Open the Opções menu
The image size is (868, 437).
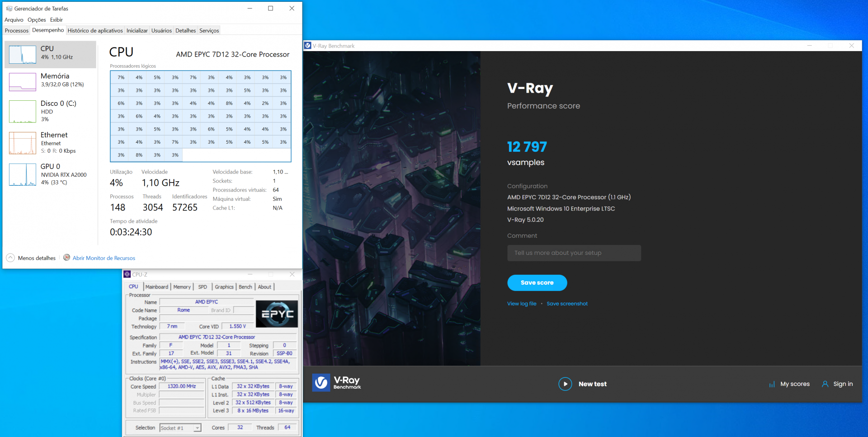point(37,19)
